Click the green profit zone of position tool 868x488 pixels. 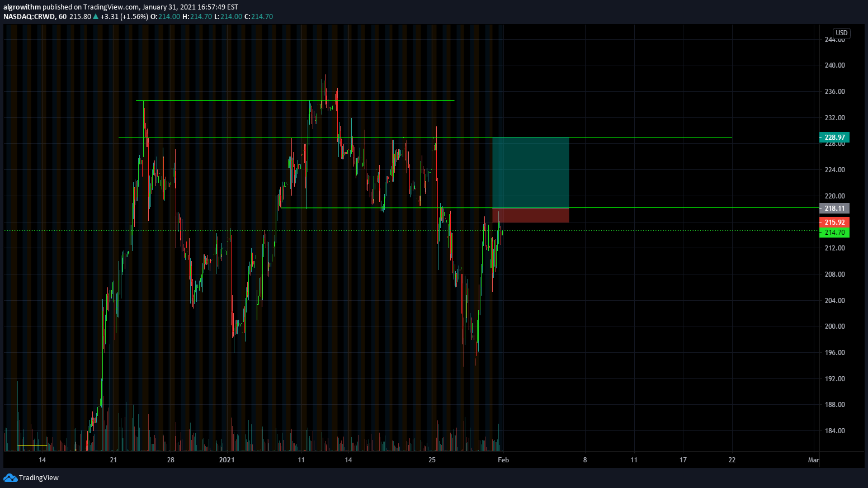pyautogui.click(x=530, y=172)
